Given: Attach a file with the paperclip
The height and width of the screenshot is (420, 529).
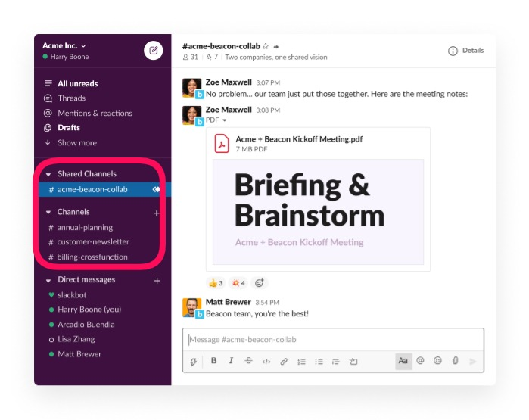Looking at the screenshot, I should click(455, 361).
